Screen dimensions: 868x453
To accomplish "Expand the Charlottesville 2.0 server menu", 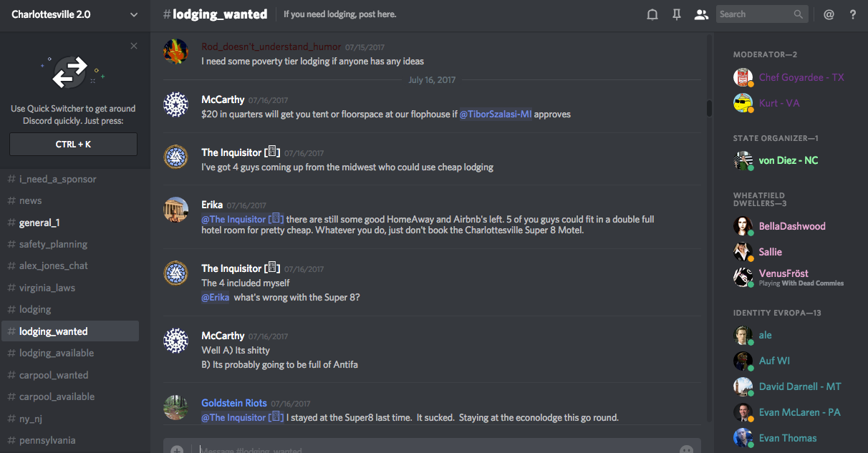I will tap(134, 14).
